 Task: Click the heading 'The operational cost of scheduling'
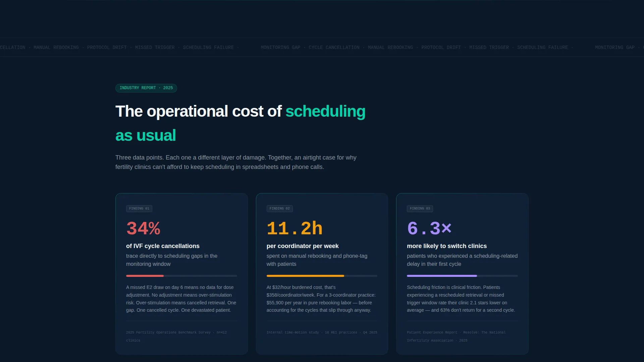point(240,111)
